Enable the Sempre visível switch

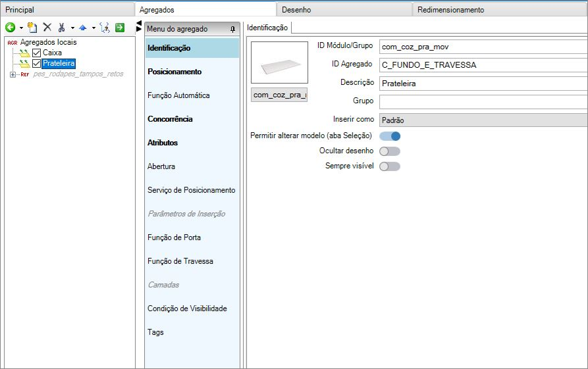click(x=390, y=166)
